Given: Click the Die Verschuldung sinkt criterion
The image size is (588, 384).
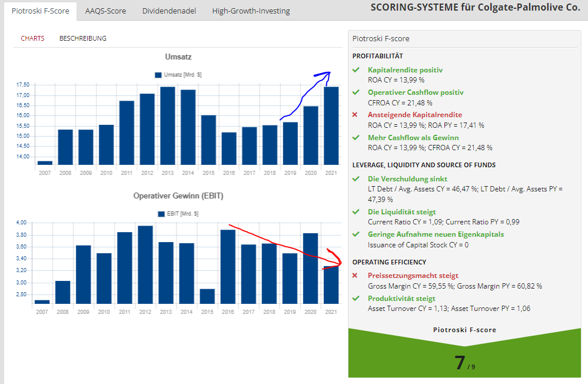Looking at the screenshot, I should pos(408,179).
